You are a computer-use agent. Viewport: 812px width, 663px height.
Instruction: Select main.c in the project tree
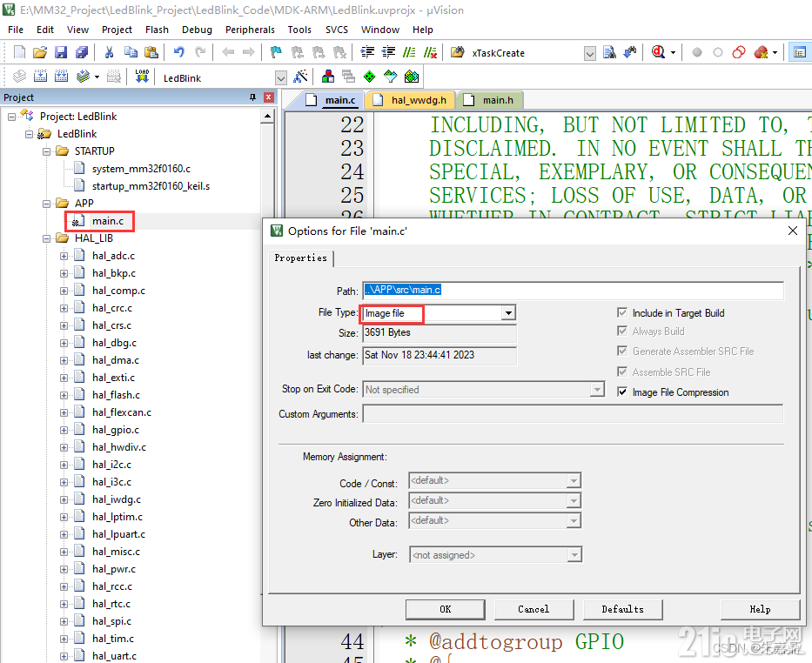click(x=108, y=221)
